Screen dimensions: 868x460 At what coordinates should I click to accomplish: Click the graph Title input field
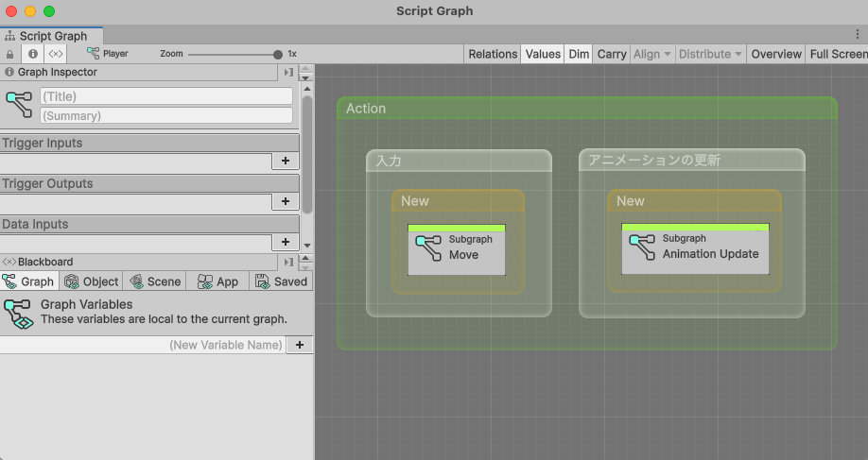(x=166, y=96)
